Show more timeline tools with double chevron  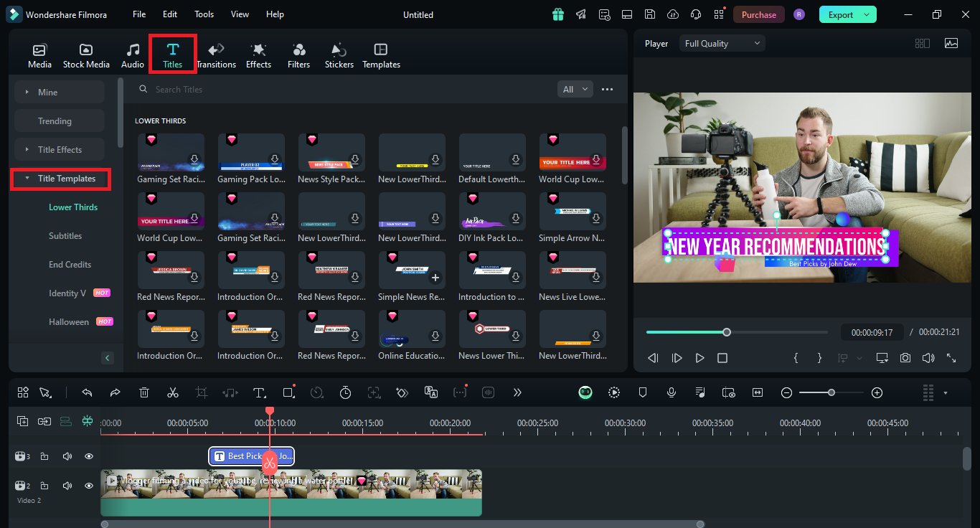pyautogui.click(x=517, y=392)
